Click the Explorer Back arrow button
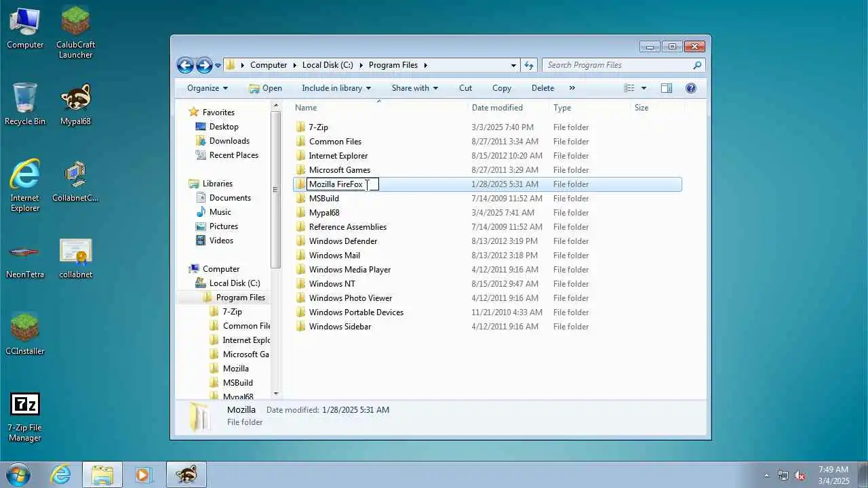This screenshot has width=868, height=488. 184,65
